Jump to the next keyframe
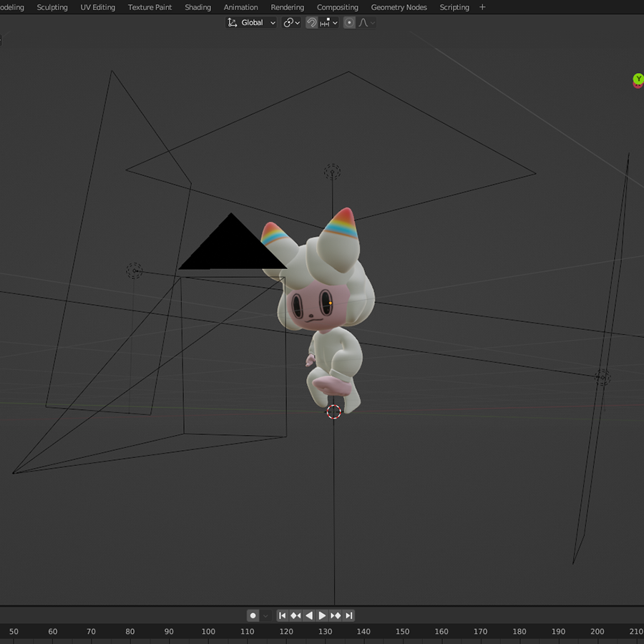644x644 pixels. (x=336, y=615)
